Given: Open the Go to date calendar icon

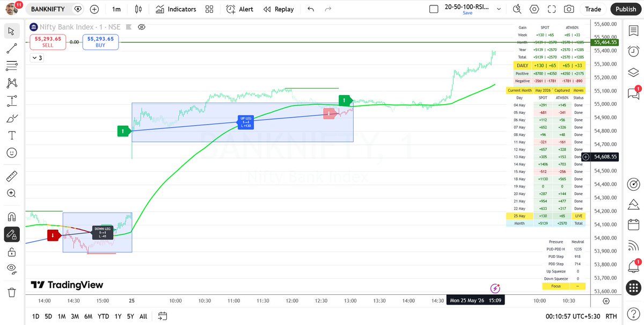Looking at the screenshot, I should (163, 316).
